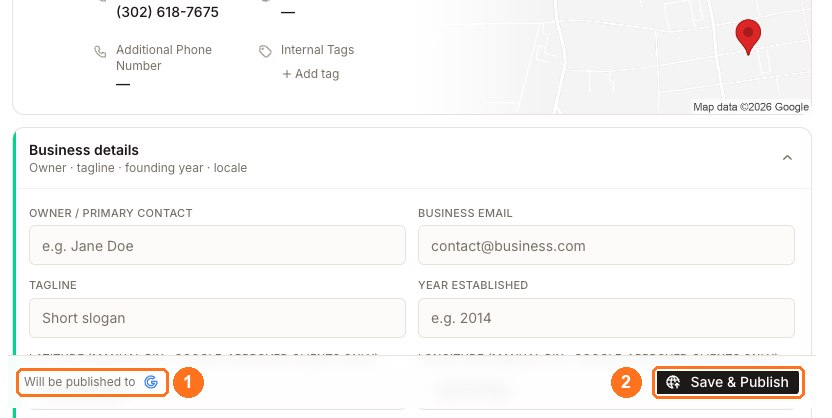Open the Map data ©2026 Google attribution
Screen dimensions: 832x418
(751, 107)
